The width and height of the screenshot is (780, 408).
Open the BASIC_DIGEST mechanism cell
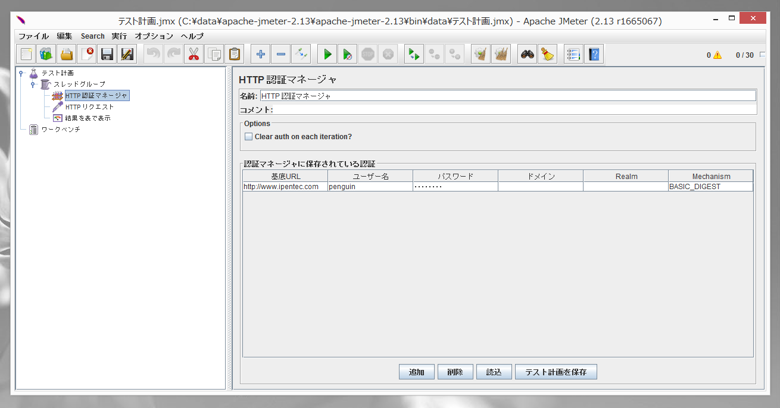(711, 187)
